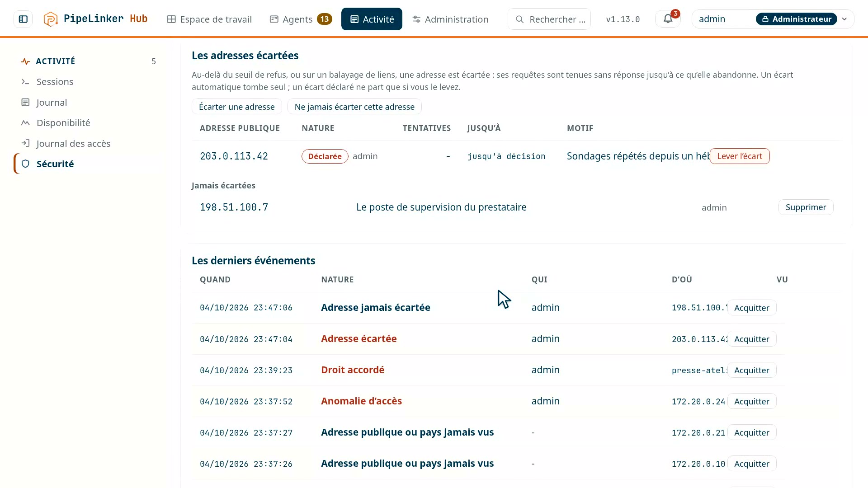Screen dimensions: 868x488
Task: Click Lever l'écart for 203.0.113.42
Action: tap(740, 156)
